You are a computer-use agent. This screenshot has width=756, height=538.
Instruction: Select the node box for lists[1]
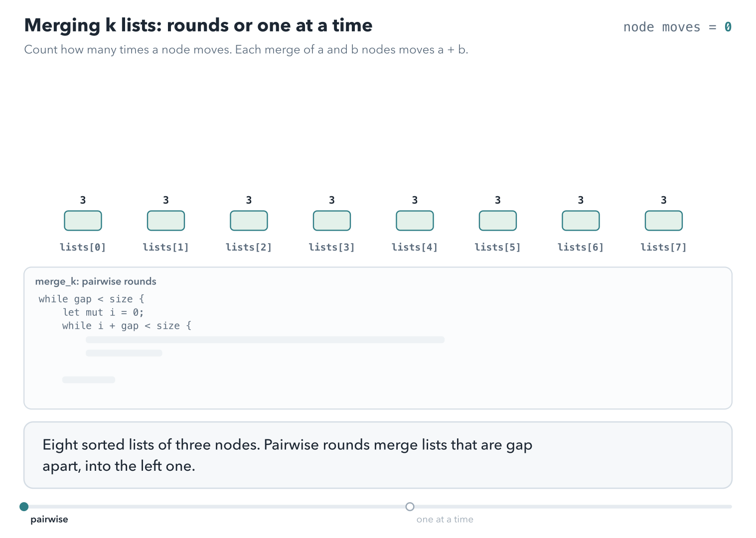click(x=166, y=221)
